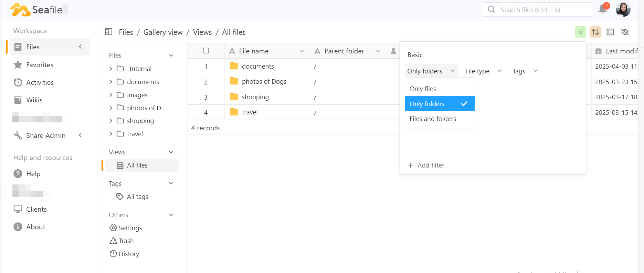Open the notifications bell
Viewport: 644px width, 273px height.
pos(602,9)
